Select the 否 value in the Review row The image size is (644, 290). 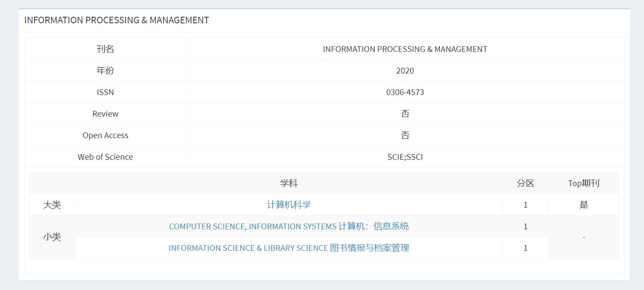405,114
